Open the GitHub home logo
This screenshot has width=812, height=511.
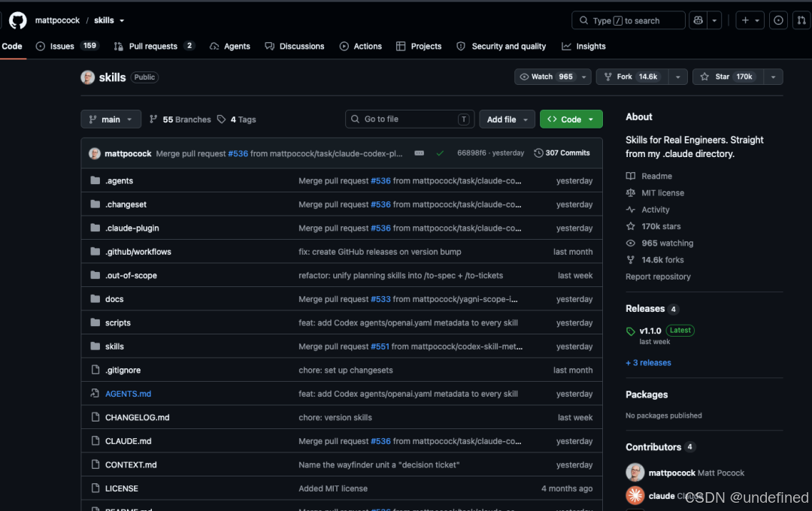pyautogui.click(x=17, y=21)
